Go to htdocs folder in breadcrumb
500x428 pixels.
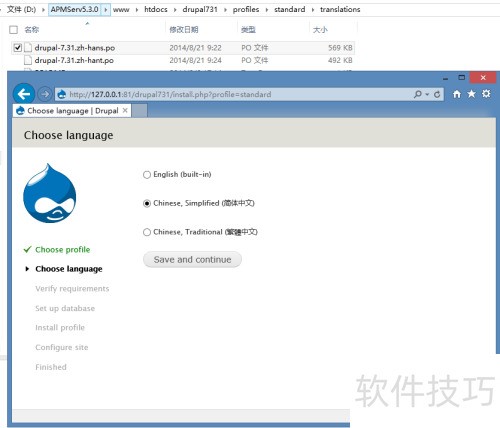click(x=156, y=10)
